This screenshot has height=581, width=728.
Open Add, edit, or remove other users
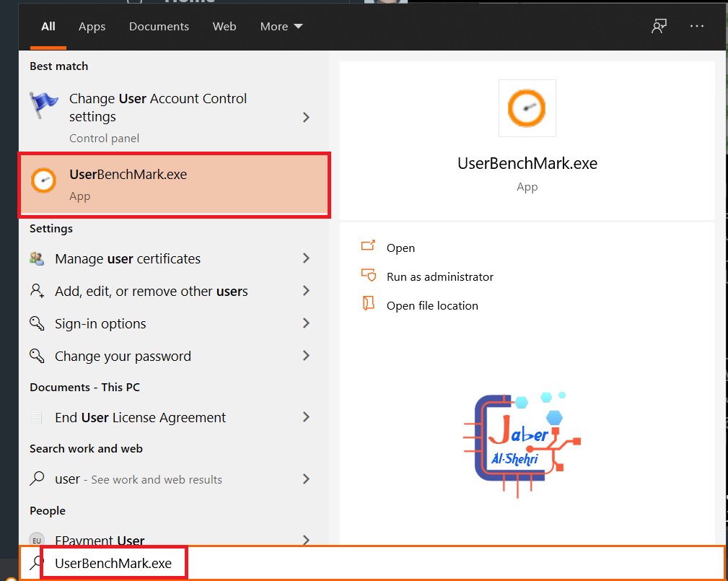[x=174, y=291]
